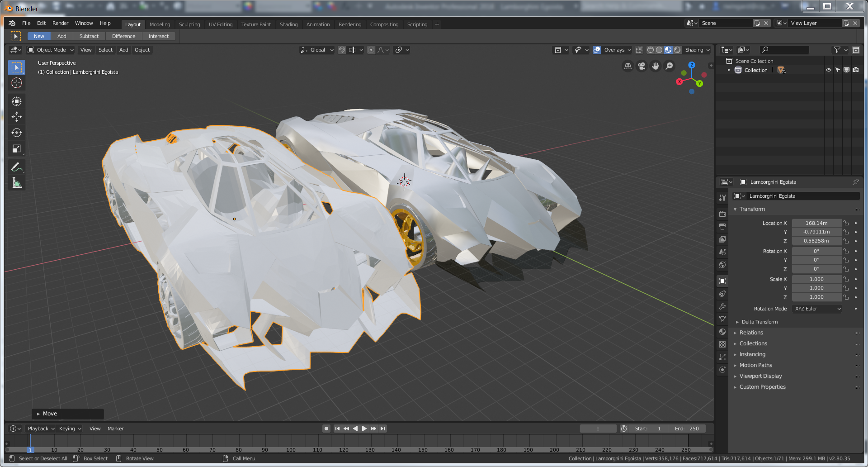Click the perspective/orthographic grid view icon
Viewport: 868px width, 467px height.
[628, 66]
